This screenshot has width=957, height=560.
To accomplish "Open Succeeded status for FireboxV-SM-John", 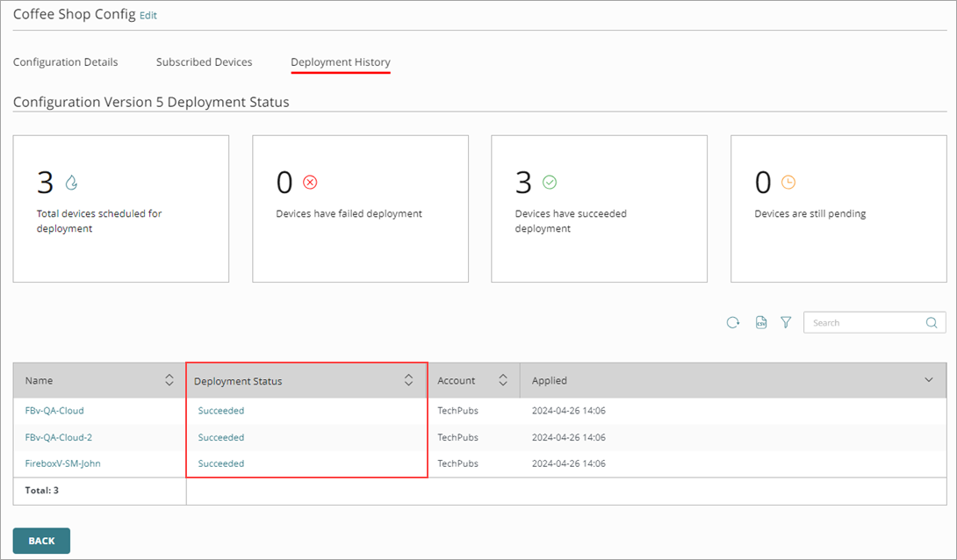I will tap(221, 463).
